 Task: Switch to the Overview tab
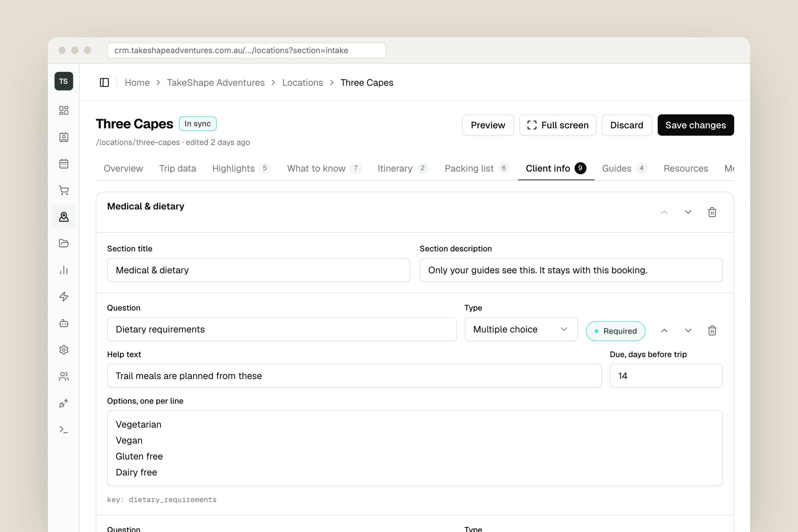click(123, 168)
